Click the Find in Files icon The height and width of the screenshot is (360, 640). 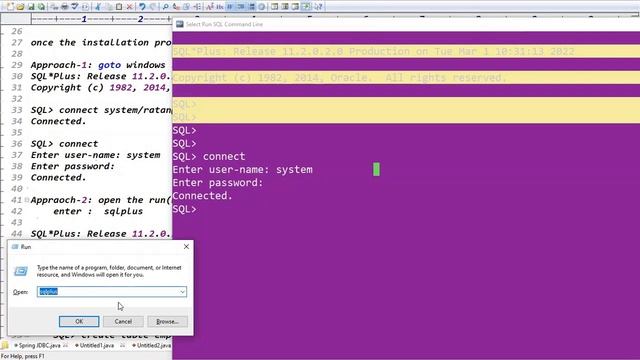(x=186, y=7)
